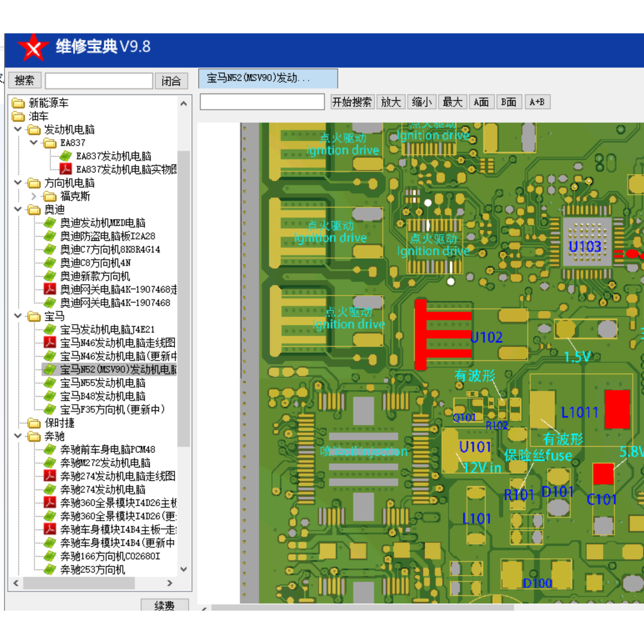Click the board component search field
Image resolution: width=644 pixels, height=644 pixels.
[x=262, y=102]
